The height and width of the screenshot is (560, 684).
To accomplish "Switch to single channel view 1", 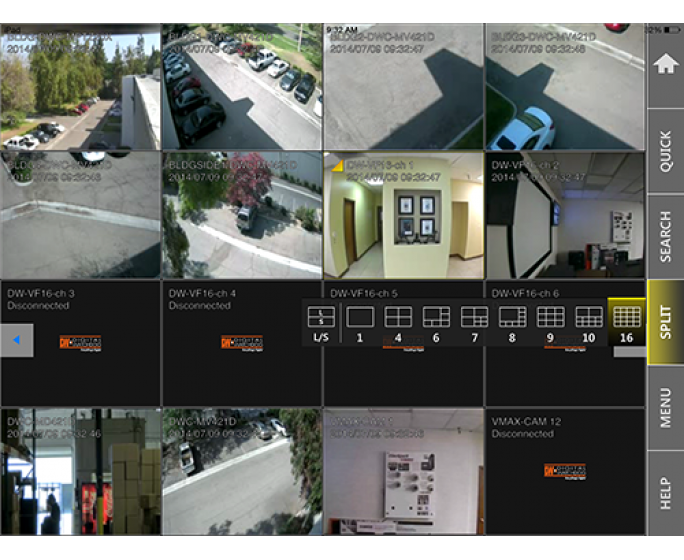I will 360,324.
